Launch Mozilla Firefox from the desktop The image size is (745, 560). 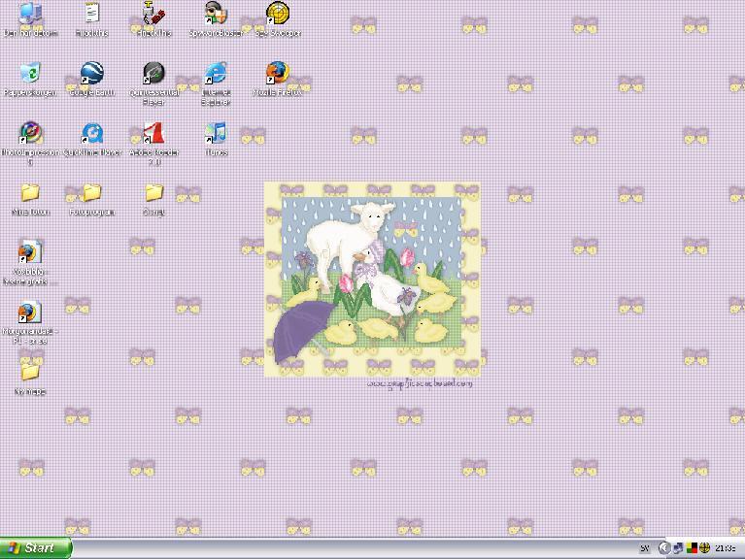point(278,74)
